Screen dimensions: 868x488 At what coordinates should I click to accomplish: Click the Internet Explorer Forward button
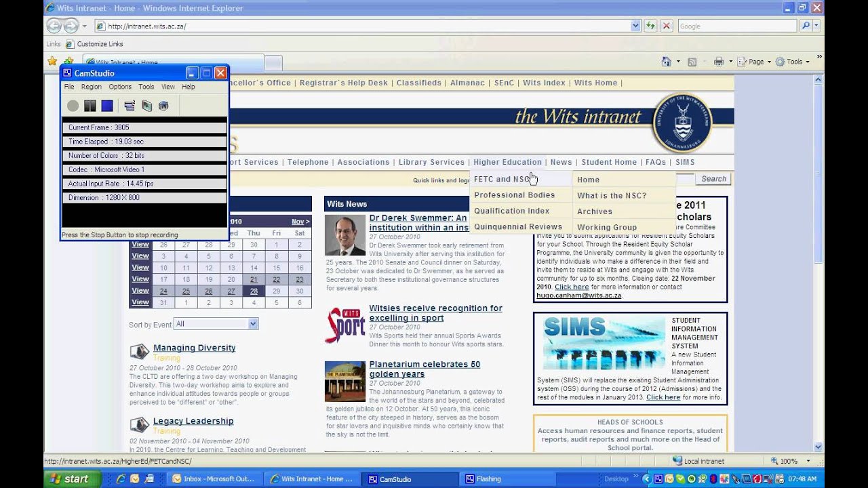point(71,26)
